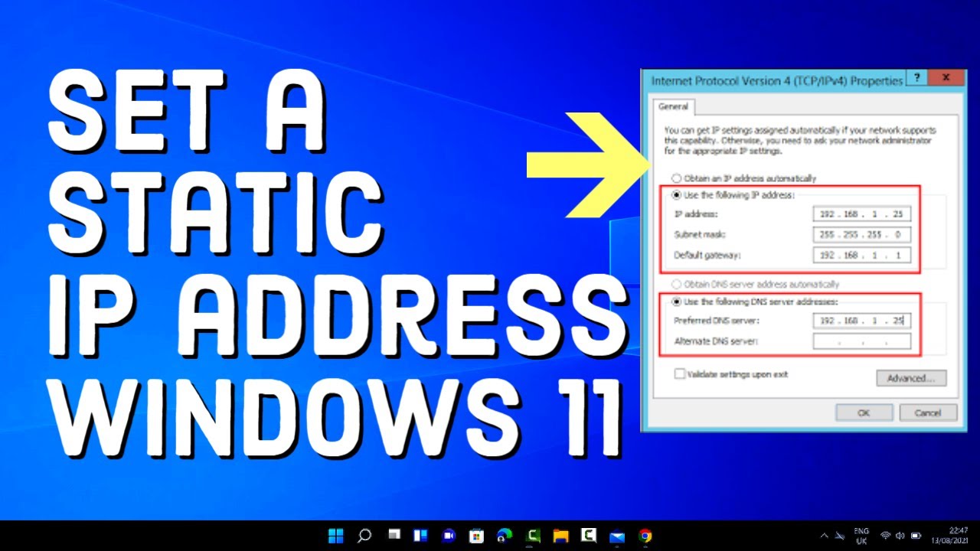Screen dimensions: 980x551
Task: Click the Preferred DNS server field
Action: (862, 321)
